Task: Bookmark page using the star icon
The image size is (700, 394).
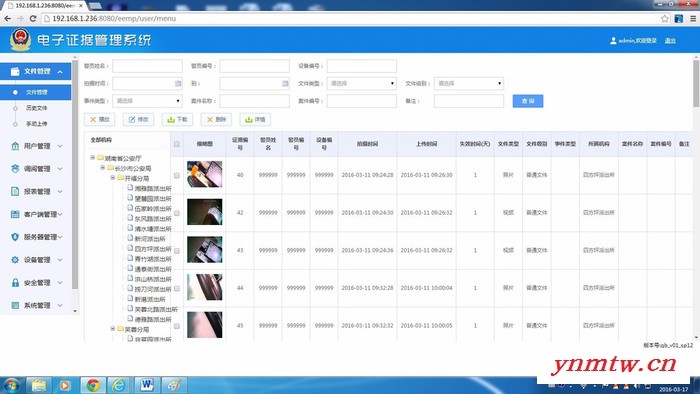Action: pyautogui.click(x=665, y=18)
